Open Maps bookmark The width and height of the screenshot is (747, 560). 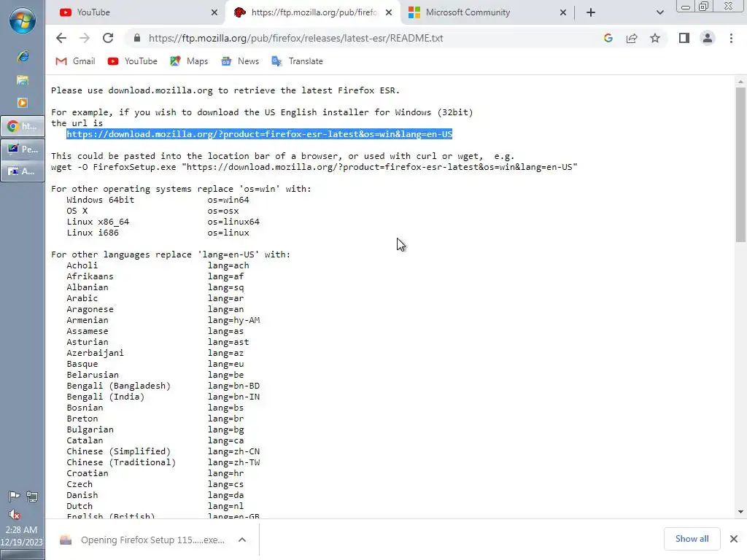[189, 61]
